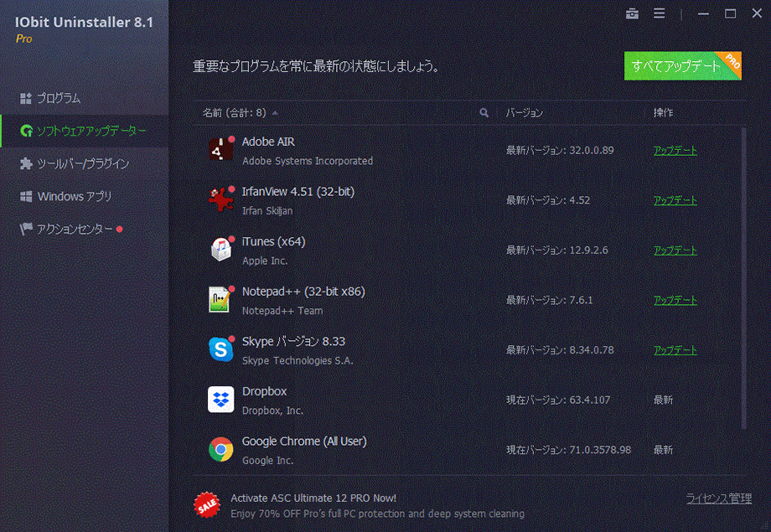Click Skype Technologies S.A. publisher text
This screenshot has width=771, height=532.
(x=298, y=360)
